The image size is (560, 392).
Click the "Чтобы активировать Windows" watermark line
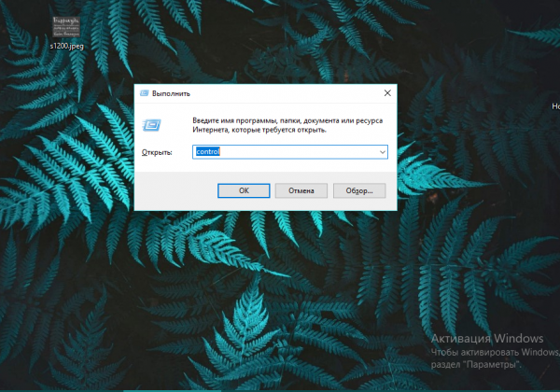pyautogui.click(x=495, y=353)
